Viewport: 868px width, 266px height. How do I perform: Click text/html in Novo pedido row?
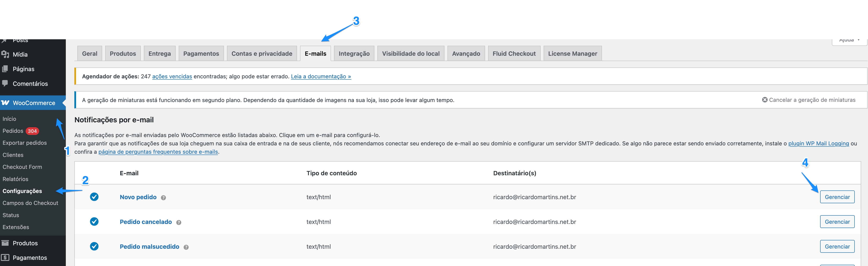coord(318,197)
